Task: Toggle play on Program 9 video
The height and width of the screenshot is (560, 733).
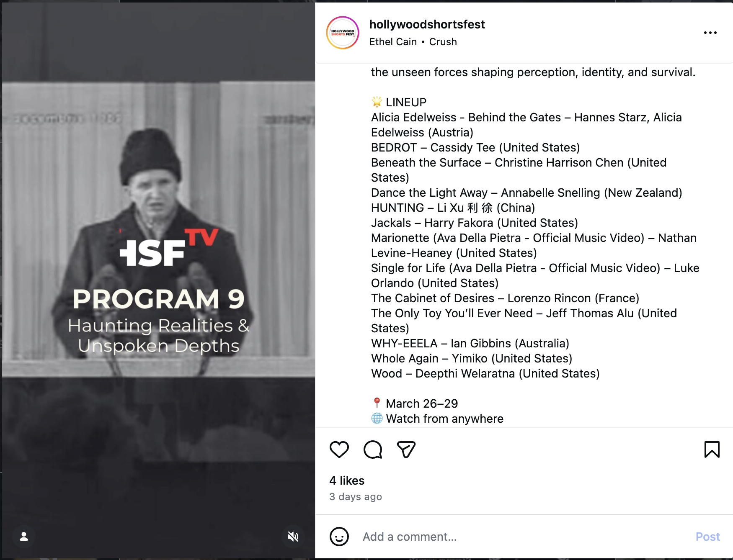Action: pos(158,280)
